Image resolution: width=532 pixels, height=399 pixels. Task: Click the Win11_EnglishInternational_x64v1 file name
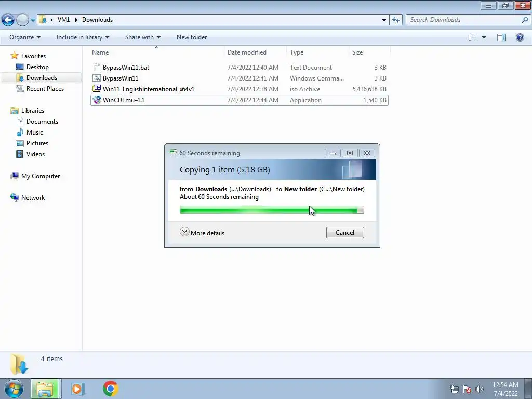coord(149,89)
